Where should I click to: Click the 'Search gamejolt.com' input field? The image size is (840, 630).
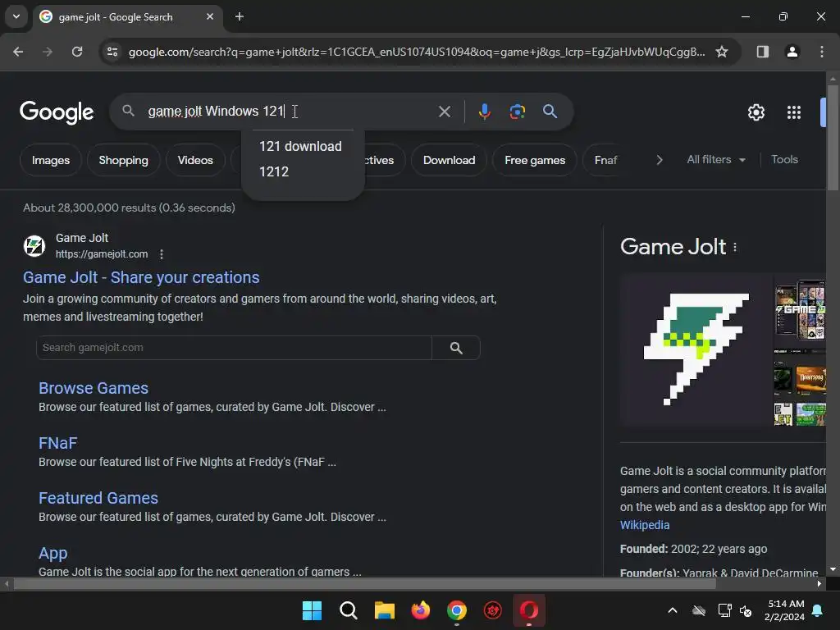[x=234, y=348]
